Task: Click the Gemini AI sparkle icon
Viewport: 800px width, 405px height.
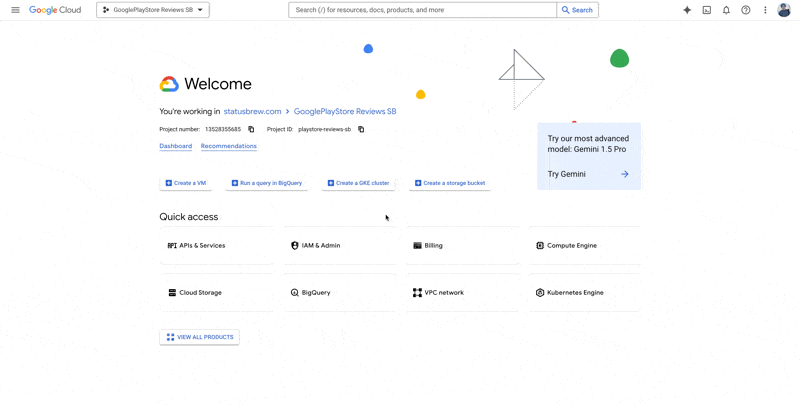Action: tap(687, 10)
